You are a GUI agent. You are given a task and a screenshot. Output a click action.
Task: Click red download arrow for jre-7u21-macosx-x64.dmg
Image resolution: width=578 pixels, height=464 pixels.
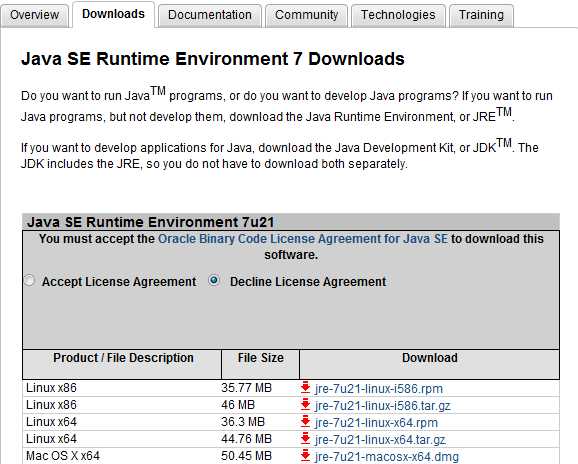pos(305,456)
